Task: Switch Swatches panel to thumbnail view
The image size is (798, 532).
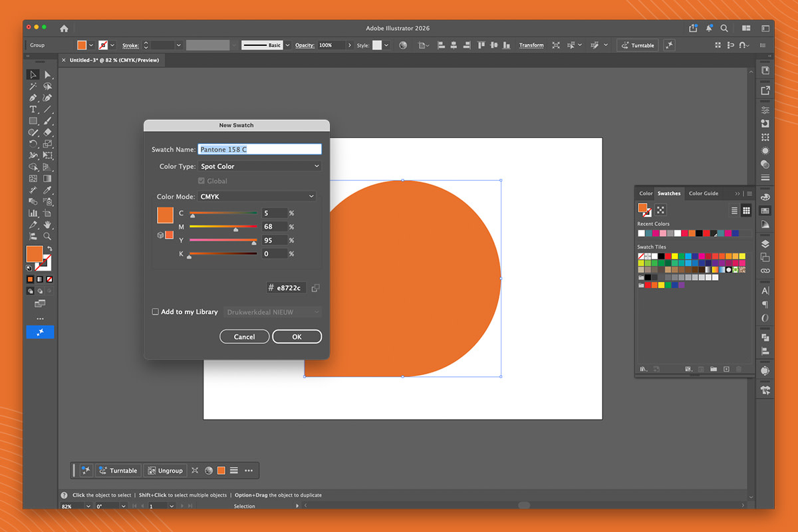Action: point(746,210)
